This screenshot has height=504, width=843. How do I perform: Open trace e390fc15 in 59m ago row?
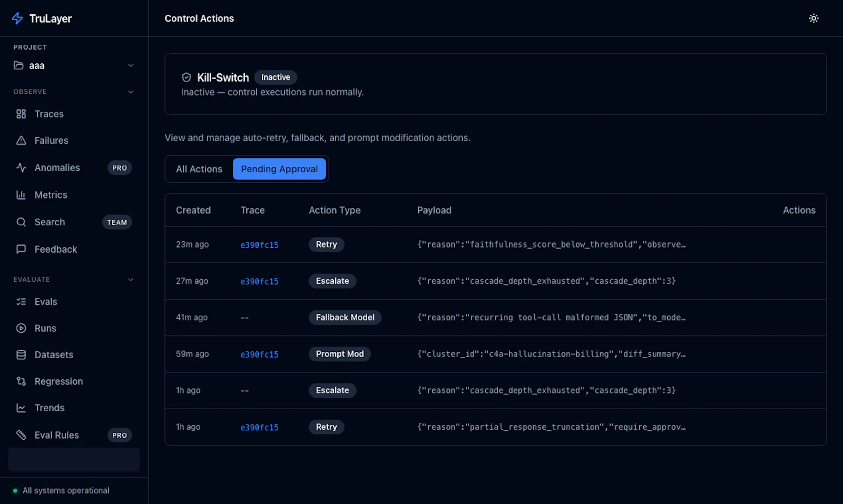[259, 354]
